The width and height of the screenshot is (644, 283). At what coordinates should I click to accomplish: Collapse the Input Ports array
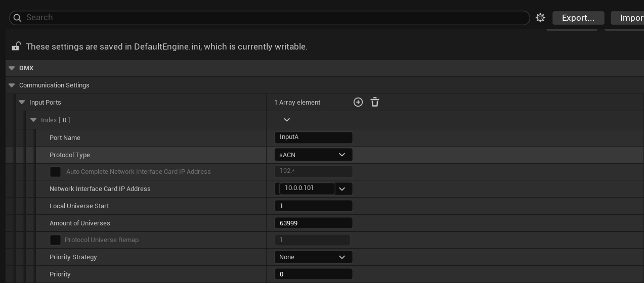point(22,103)
